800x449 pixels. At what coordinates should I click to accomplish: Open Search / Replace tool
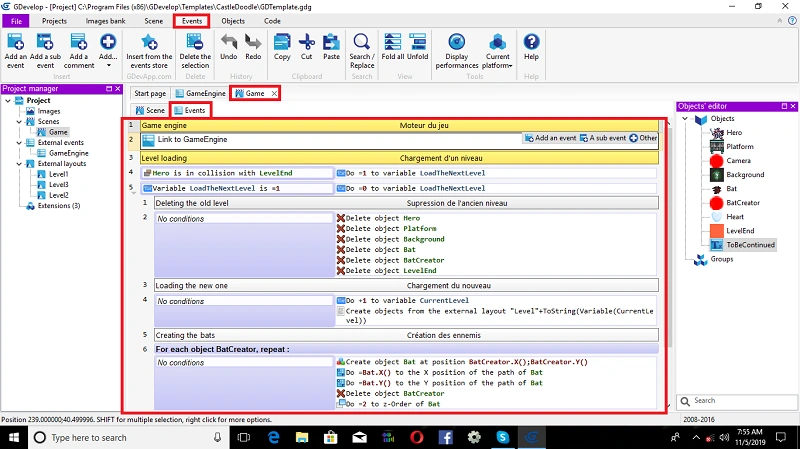click(x=362, y=51)
